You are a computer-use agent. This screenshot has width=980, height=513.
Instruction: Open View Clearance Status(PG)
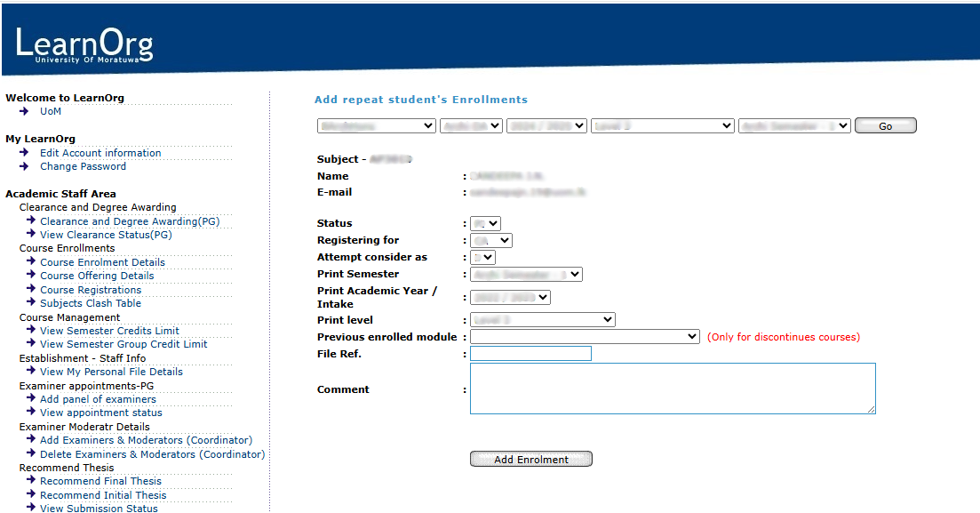click(x=106, y=235)
